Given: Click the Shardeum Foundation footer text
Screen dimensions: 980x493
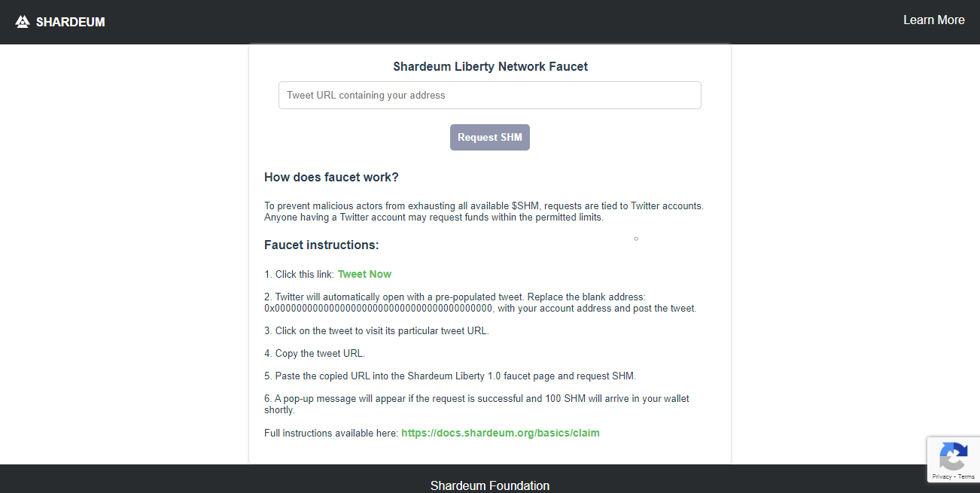Looking at the screenshot, I should [x=489, y=485].
